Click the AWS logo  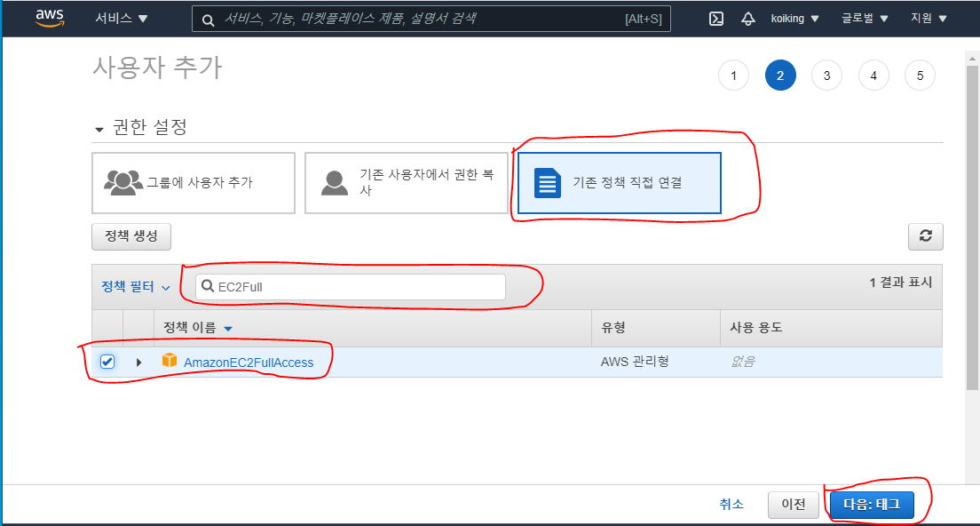pyautogui.click(x=50, y=18)
